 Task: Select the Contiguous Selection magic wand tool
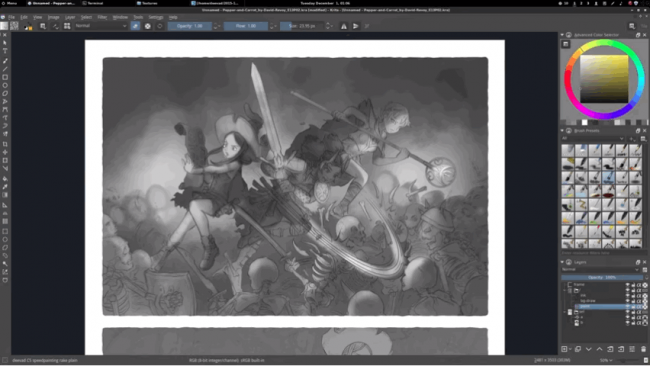coord(5,264)
